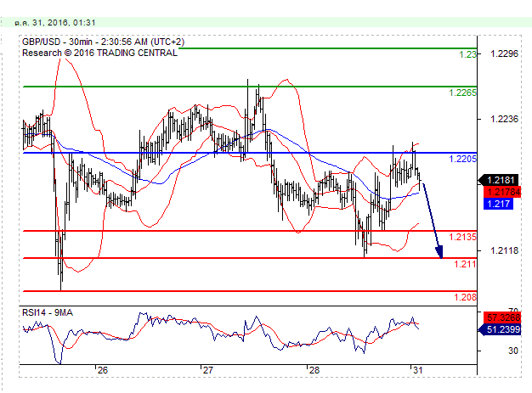Click the 1.2118 price axis value
The width and height of the screenshot is (532, 393).
point(505,250)
